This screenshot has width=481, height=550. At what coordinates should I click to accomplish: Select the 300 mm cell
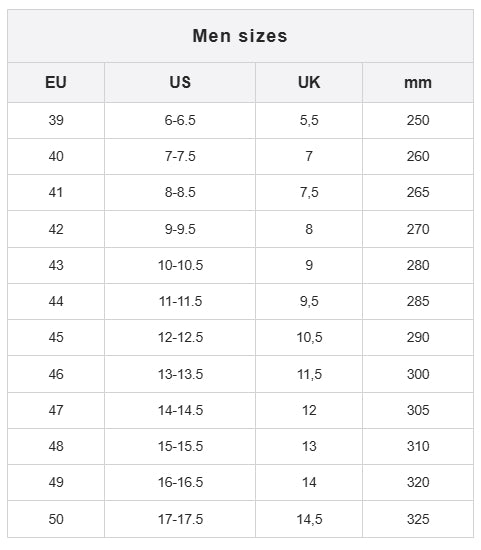(418, 374)
